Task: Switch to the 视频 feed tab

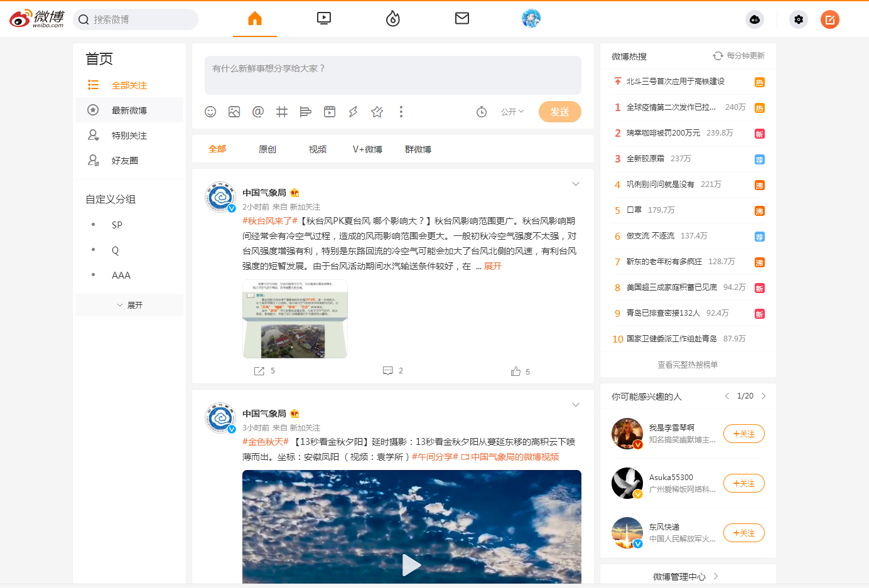Action: tap(318, 149)
